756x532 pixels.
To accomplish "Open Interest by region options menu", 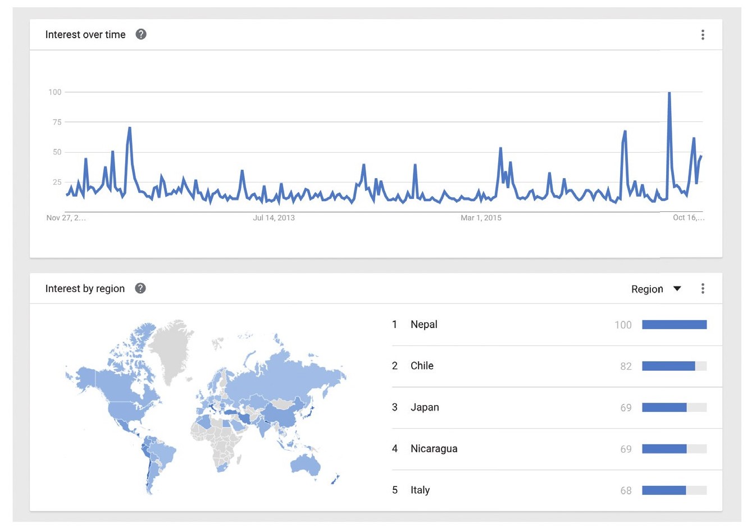I will 703,289.
